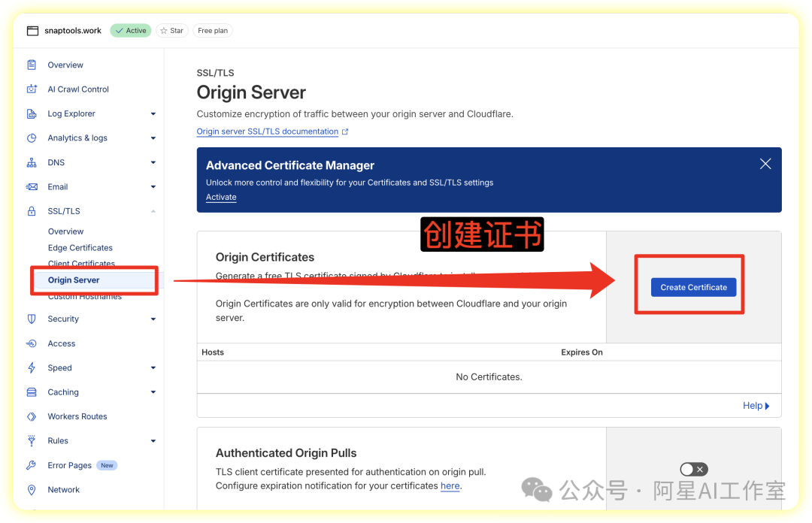Click the Speed lightning bolt icon

(32, 368)
